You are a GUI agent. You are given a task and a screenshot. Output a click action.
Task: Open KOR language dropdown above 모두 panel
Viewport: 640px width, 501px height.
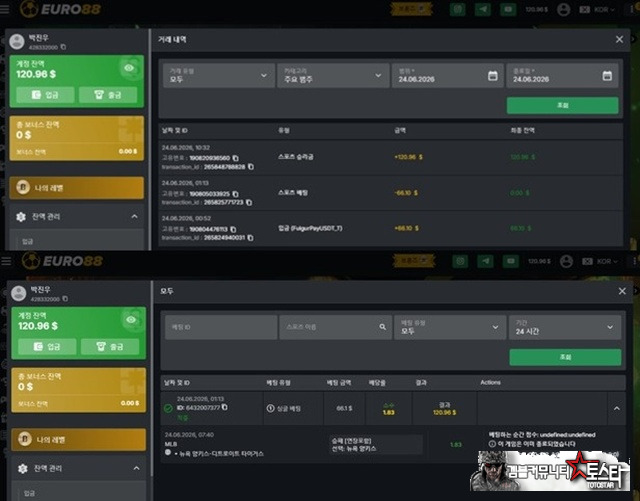pos(600,261)
